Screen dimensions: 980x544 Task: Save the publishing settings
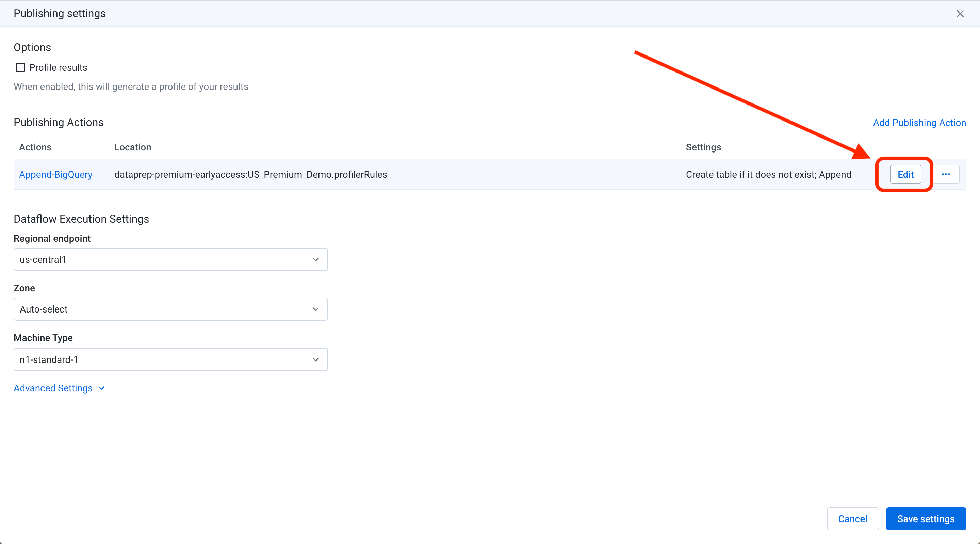[926, 518]
